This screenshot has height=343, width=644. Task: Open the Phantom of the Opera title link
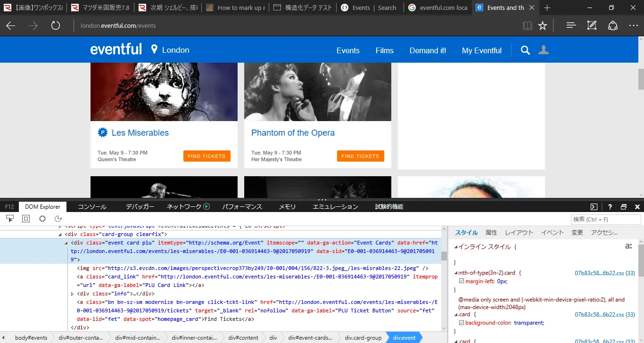[x=293, y=133]
